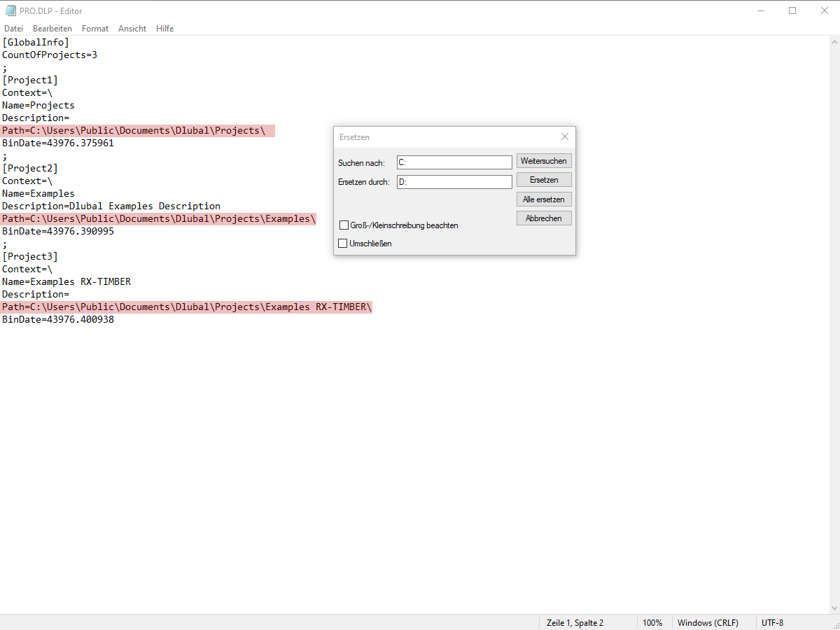840x630 pixels.
Task: Click the Name=Projects line
Action: [38, 105]
